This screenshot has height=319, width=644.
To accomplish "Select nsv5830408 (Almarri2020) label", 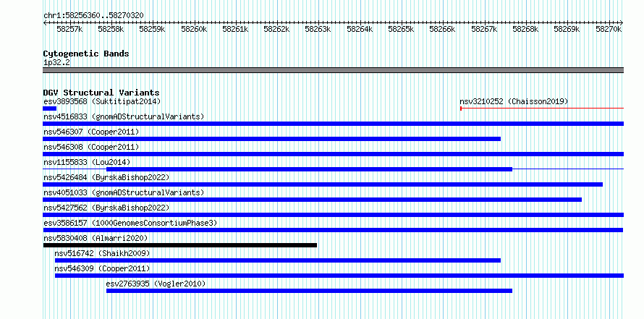I will [x=96, y=238].
